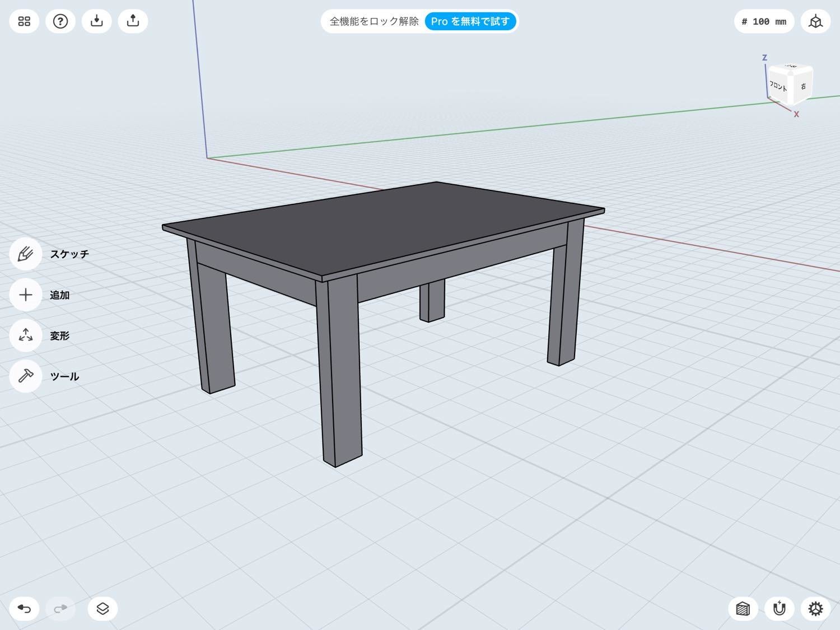The height and width of the screenshot is (630, 840).
Task: Click the undo arrow icon
Action: [24, 609]
